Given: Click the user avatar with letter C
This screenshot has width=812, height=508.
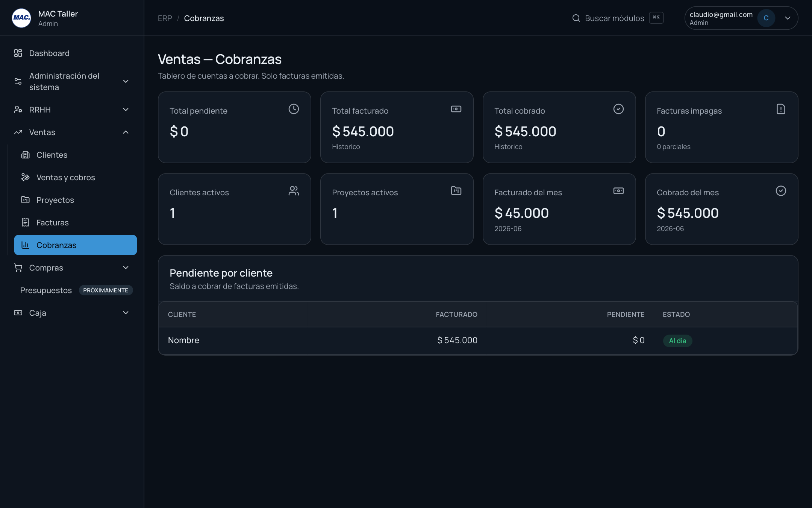Looking at the screenshot, I should point(766,18).
